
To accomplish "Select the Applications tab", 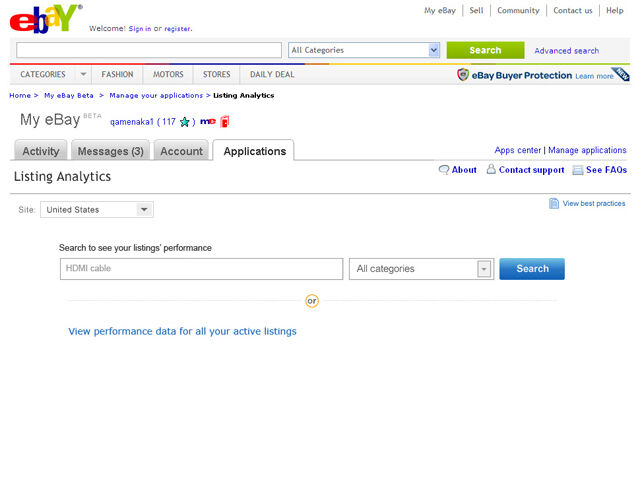I will tap(255, 151).
